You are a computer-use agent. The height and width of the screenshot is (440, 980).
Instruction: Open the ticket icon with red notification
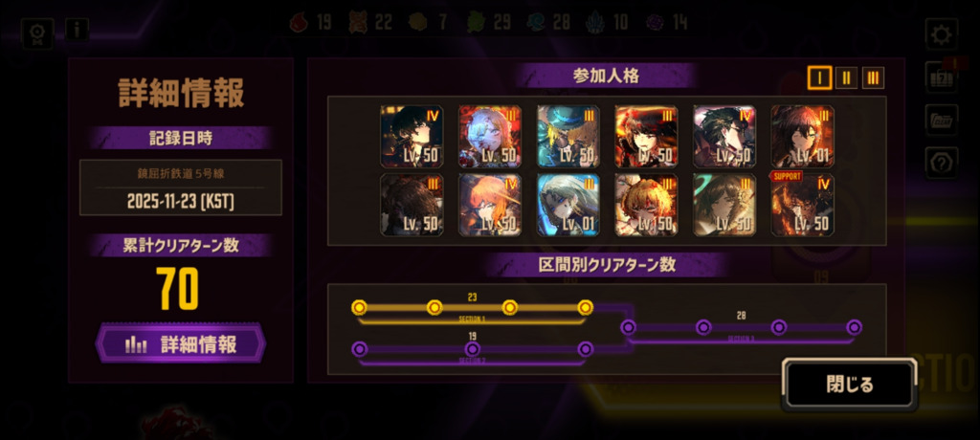[x=942, y=77]
